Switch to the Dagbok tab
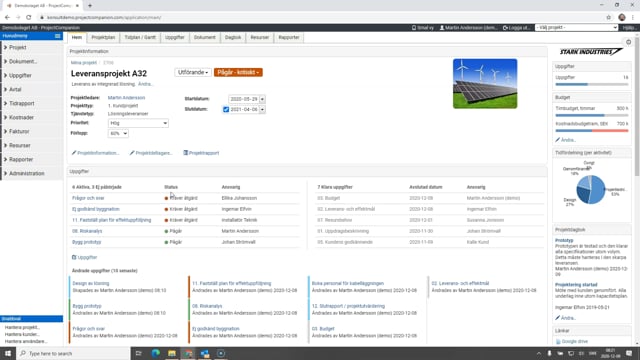640x360 pixels. 233,38
